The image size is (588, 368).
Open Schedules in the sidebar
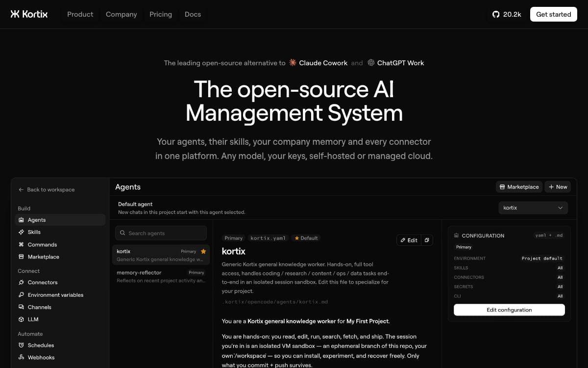(x=60, y=345)
